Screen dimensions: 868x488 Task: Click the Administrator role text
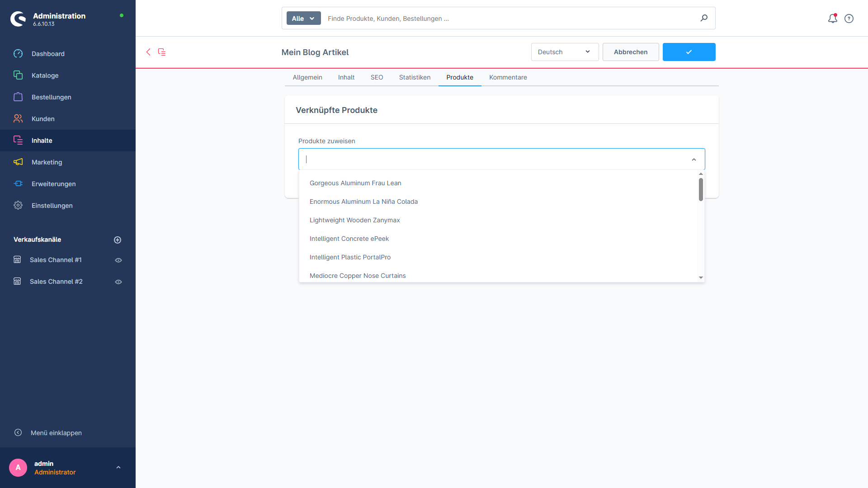[x=55, y=472]
